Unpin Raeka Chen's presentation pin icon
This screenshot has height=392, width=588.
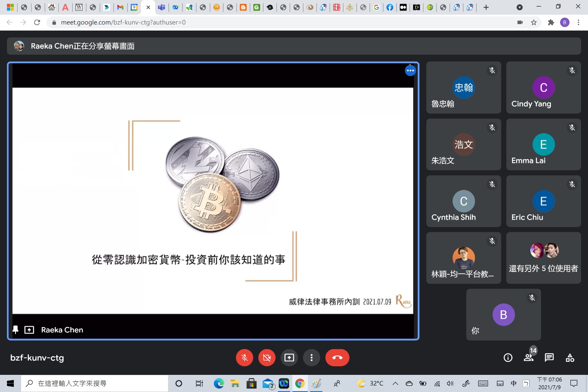coord(16,330)
